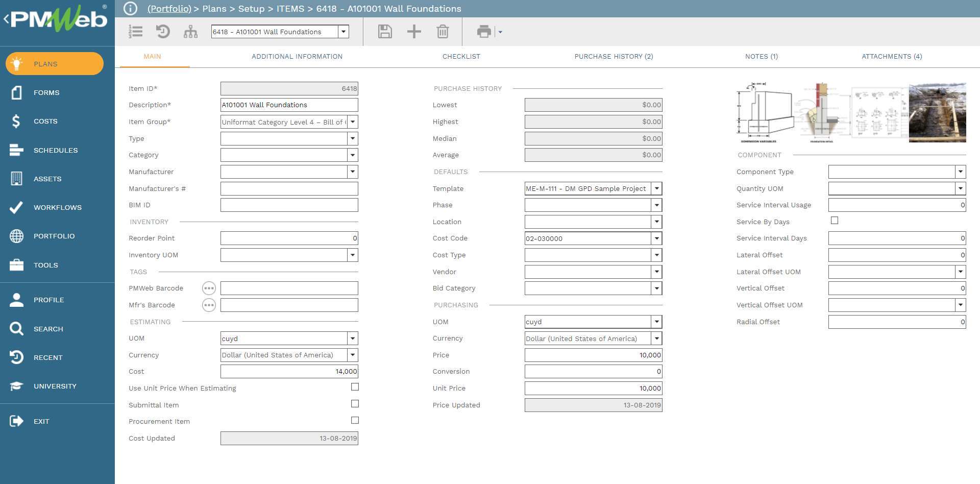Open the Cost Code dropdown arrow
Viewport: 980px width, 484px height.
[656, 238]
